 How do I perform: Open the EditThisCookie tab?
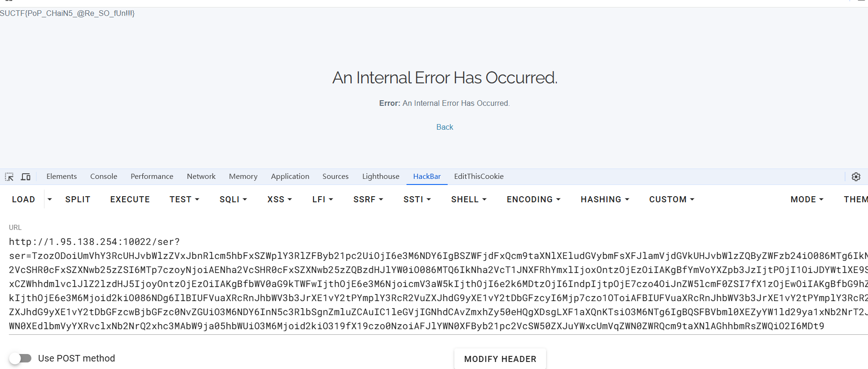(479, 177)
